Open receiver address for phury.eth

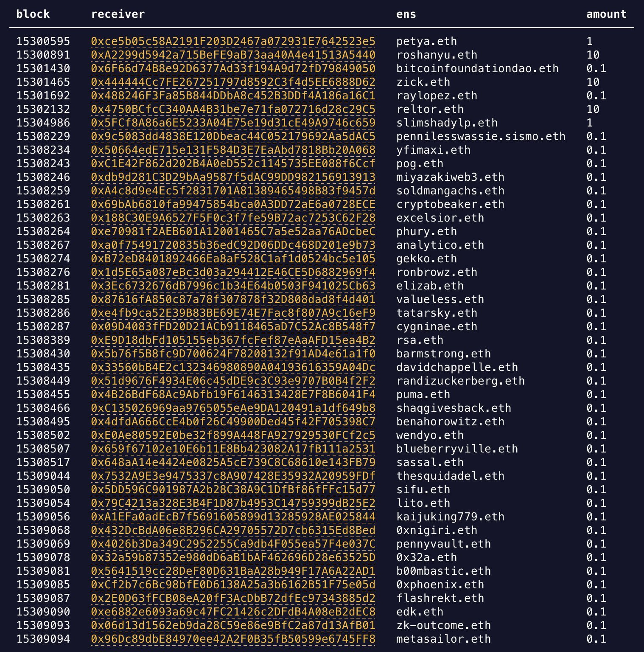(233, 231)
